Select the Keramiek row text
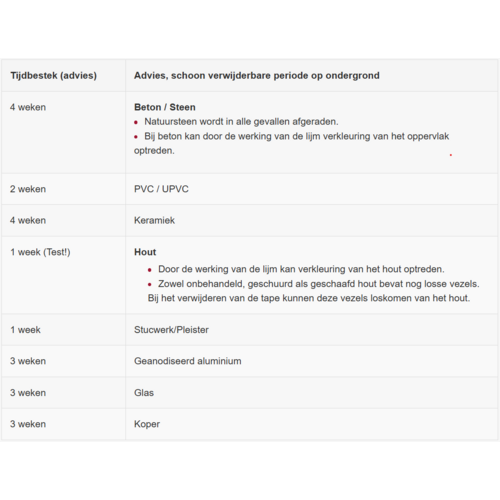 point(154,220)
